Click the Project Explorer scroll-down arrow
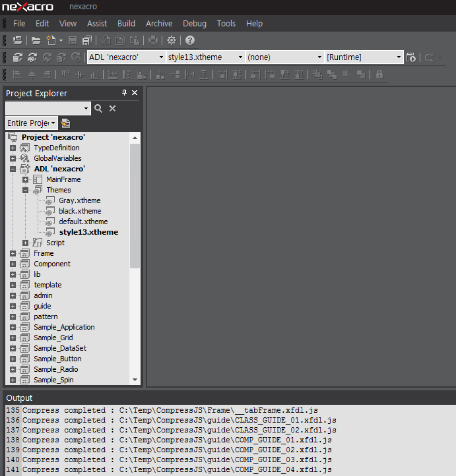This screenshot has width=456, height=476. click(135, 380)
